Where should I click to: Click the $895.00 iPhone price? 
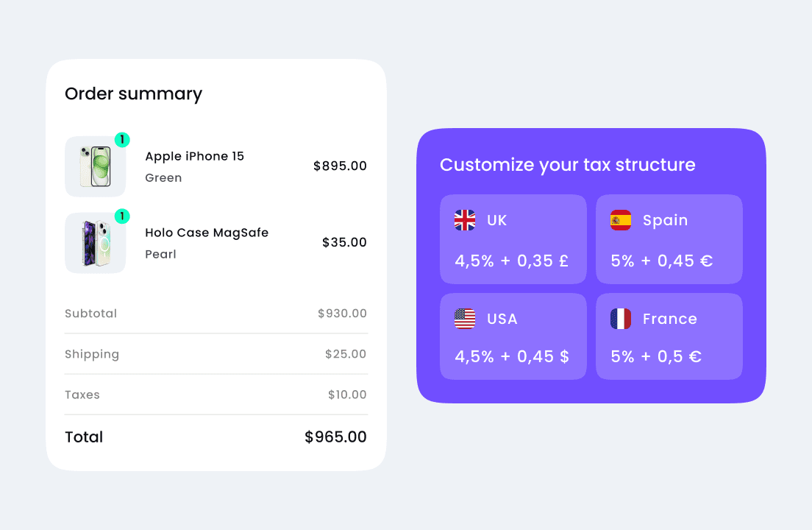340,166
